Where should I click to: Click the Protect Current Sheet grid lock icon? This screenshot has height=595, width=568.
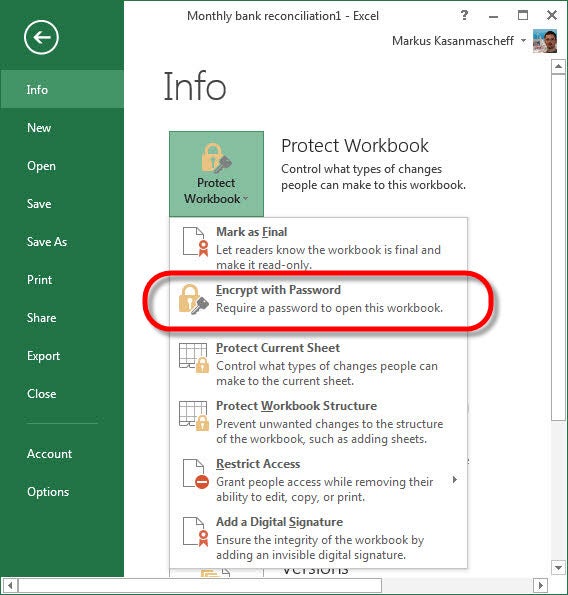tap(194, 357)
